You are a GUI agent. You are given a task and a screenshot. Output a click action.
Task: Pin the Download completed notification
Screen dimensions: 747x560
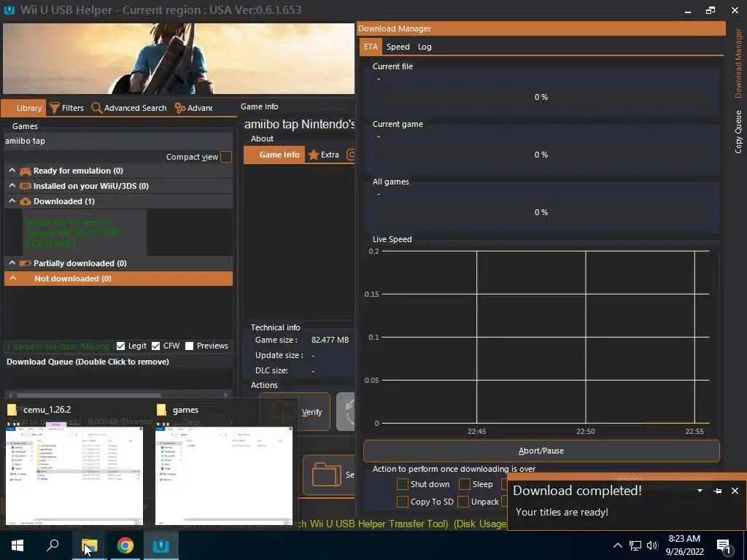[718, 491]
